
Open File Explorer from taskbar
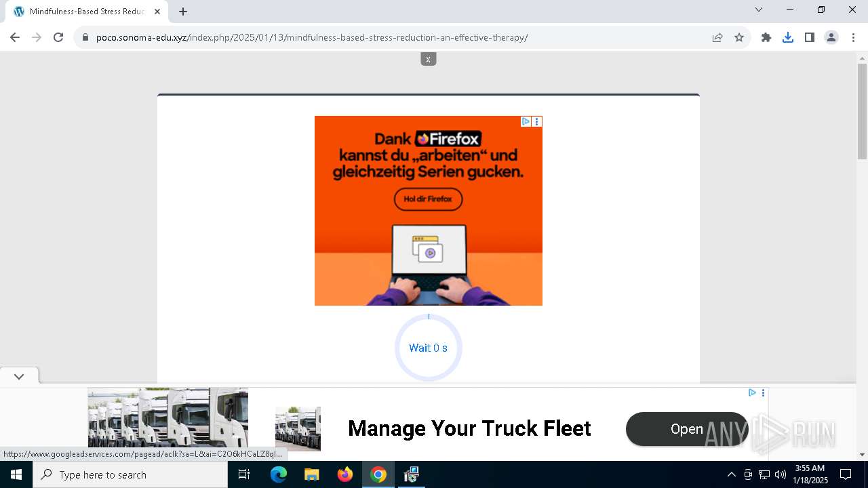(311, 474)
